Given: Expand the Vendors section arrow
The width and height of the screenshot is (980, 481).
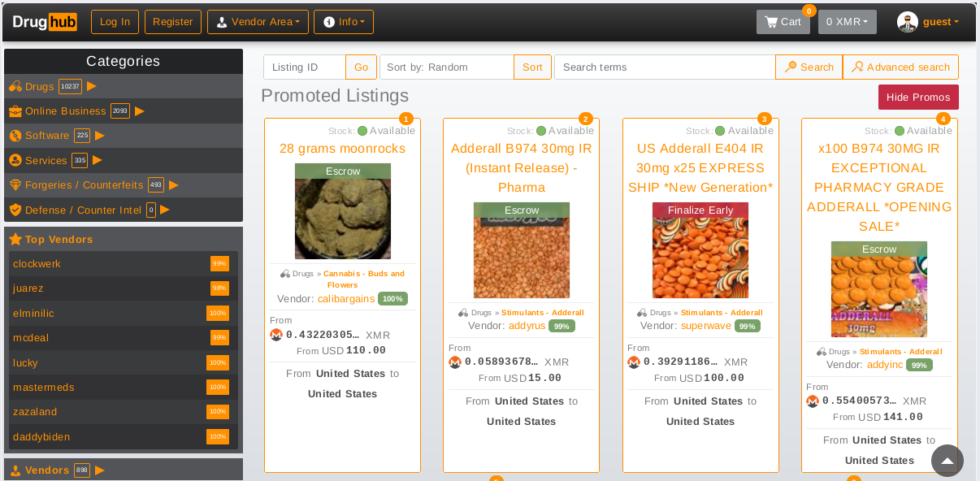Looking at the screenshot, I should tap(100, 470).
